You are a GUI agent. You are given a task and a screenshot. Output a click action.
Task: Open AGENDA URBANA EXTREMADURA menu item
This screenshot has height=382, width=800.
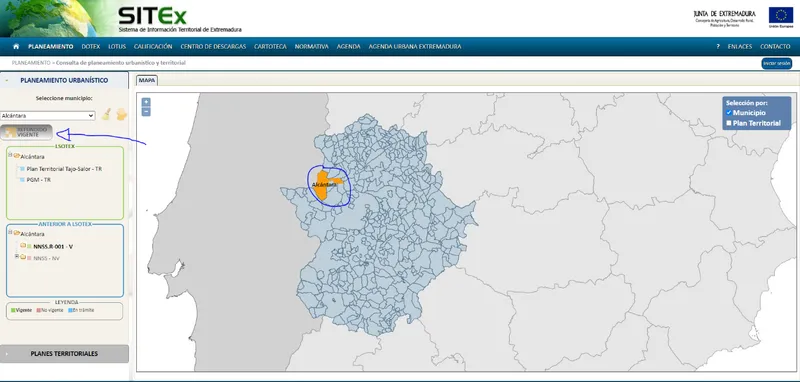pos(415,46)
